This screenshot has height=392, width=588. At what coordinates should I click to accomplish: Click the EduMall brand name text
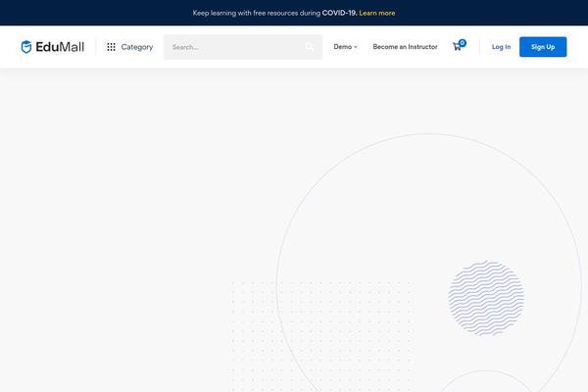(x=60, y=47)
